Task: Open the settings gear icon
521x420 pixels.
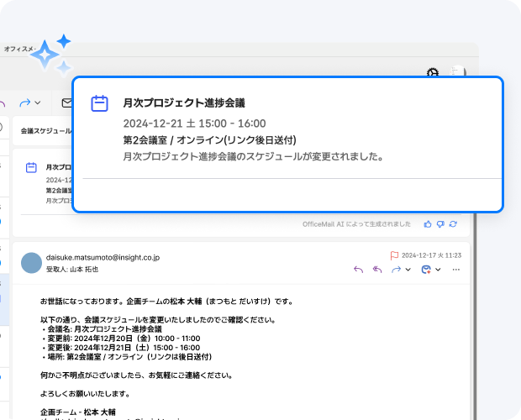Action: pyautogui.click(x=433, y=73)
